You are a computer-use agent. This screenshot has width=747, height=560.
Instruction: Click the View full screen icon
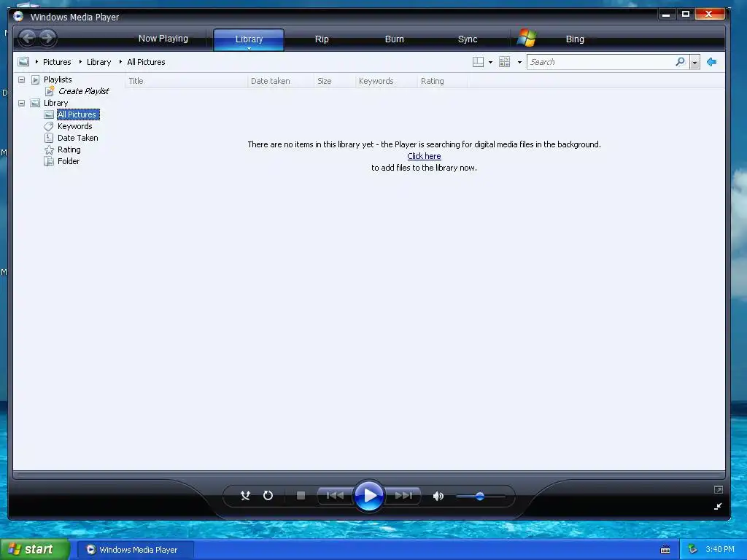pyautogui.click(x=718, y=489)
